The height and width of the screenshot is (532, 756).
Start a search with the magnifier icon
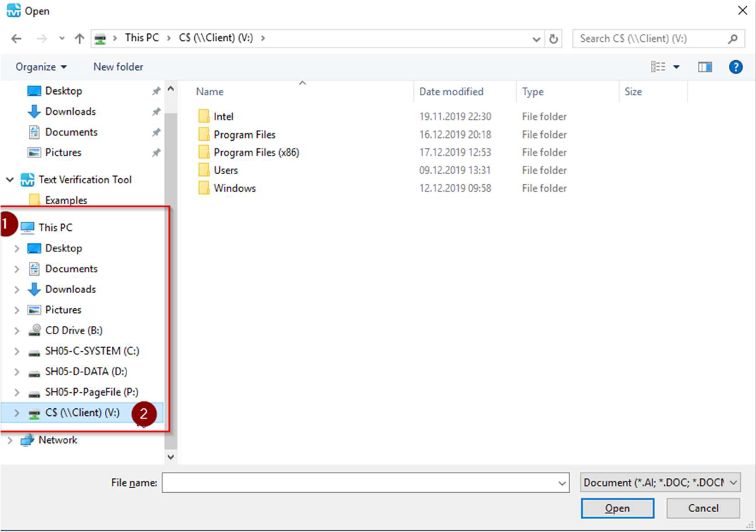click(x=733, y=39)
